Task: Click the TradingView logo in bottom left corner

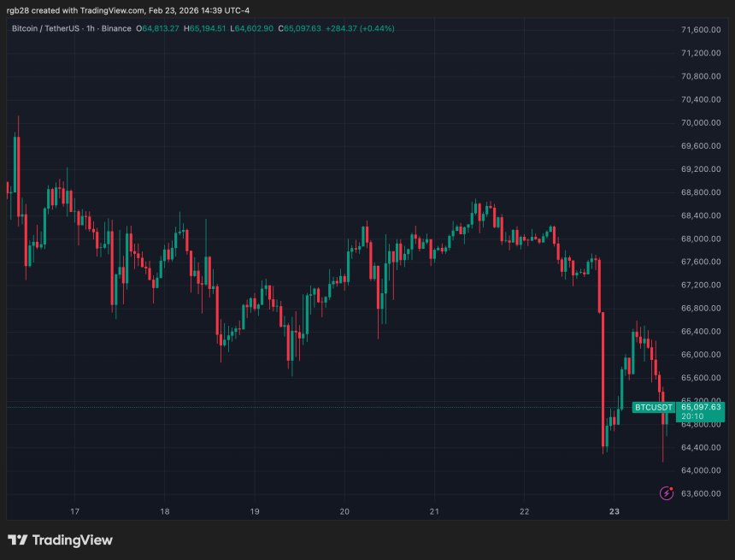Action: pos(60,539)
